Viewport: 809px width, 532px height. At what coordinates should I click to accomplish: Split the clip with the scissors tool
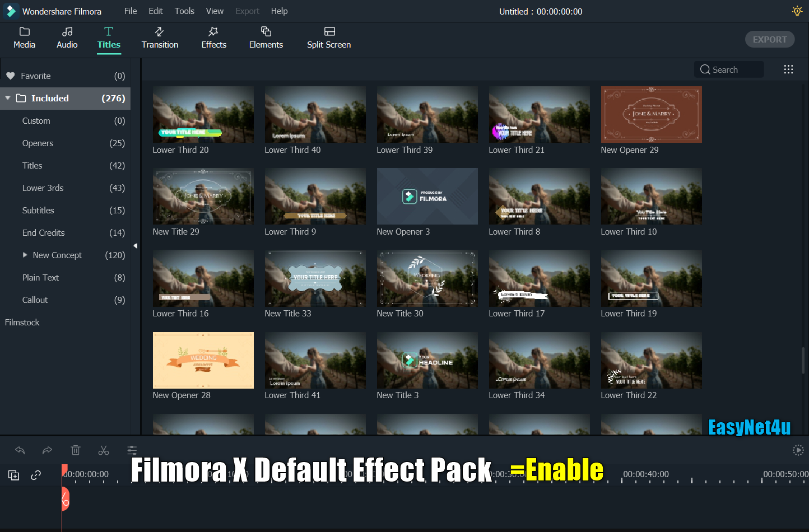tap(103, 450)
